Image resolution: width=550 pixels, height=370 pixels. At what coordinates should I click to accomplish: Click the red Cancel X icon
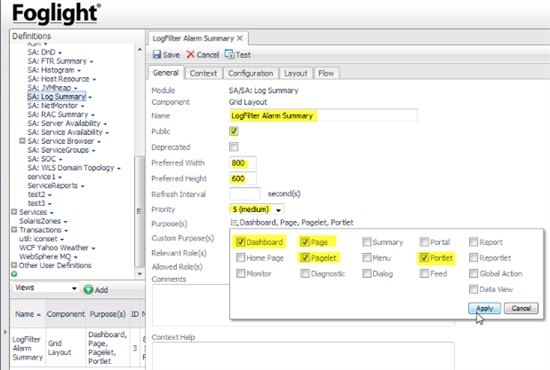[190, 54]
